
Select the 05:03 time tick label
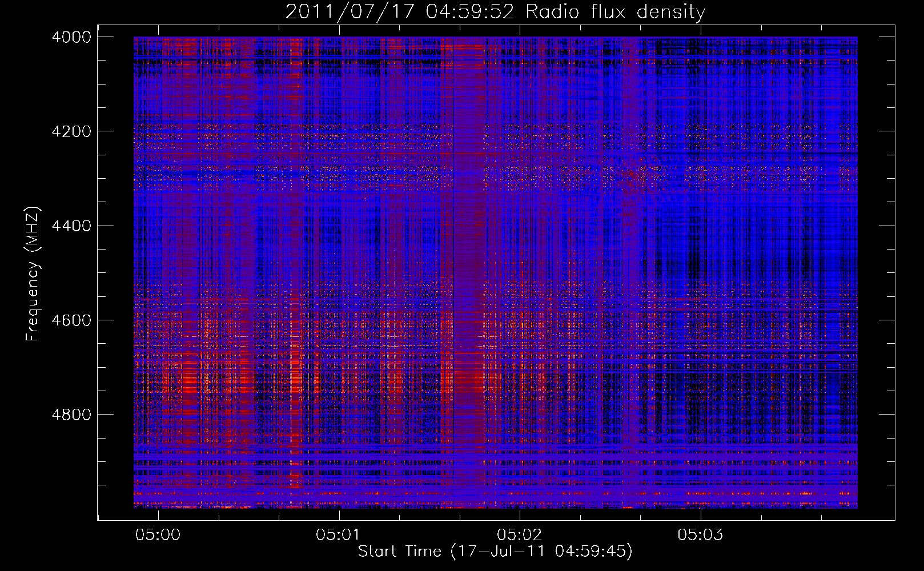pos(700,535)
